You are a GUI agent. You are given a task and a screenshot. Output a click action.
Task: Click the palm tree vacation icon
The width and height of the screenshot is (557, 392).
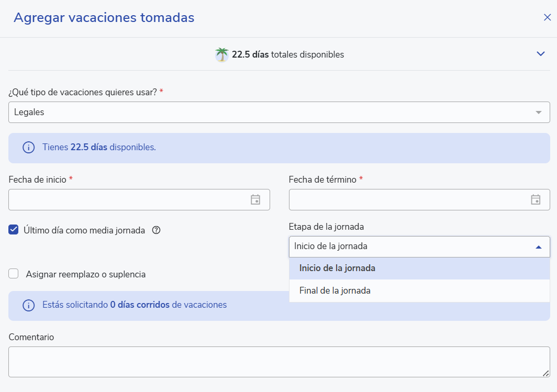[222, 54]
